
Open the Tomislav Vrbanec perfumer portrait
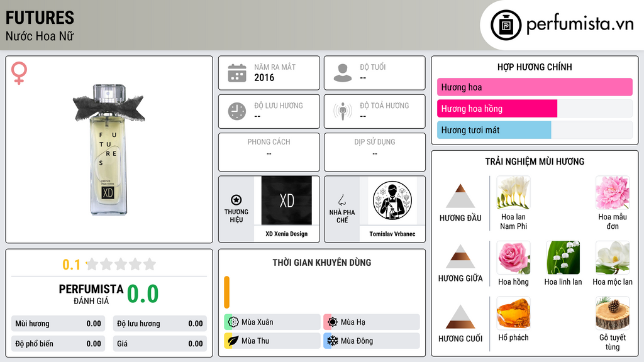coord(392,200)
